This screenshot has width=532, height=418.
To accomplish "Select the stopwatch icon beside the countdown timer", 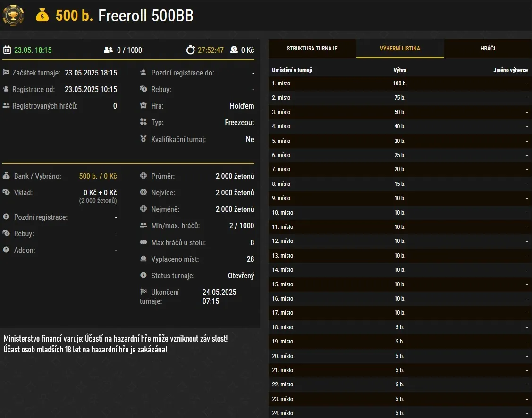I will [192, 50].
